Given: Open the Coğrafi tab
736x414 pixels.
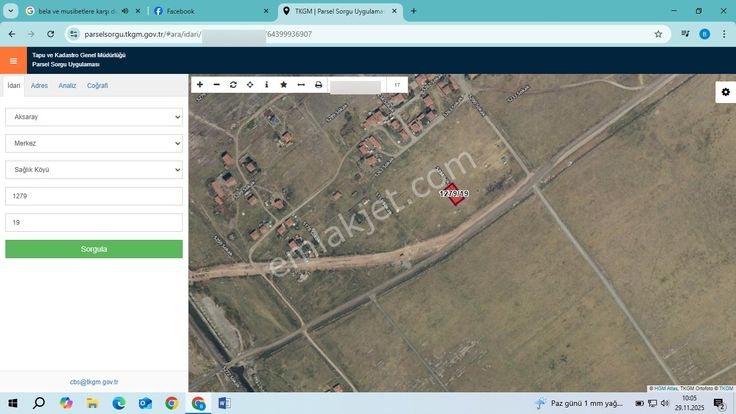Looking at the screenshot, I should click(97, 85).
